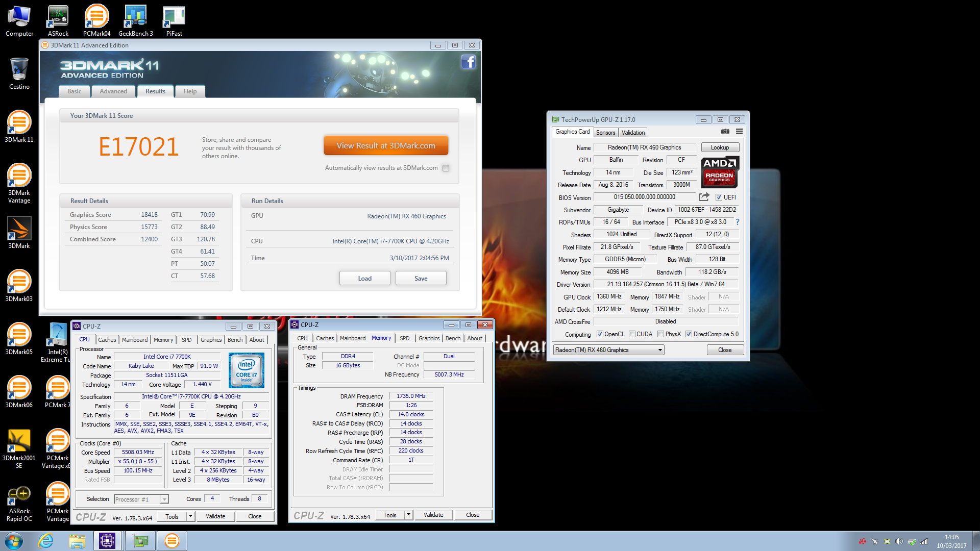Open Processor #1 selection dropdown
The height and width of the screenshot is (551, 980).
[164, 499]
